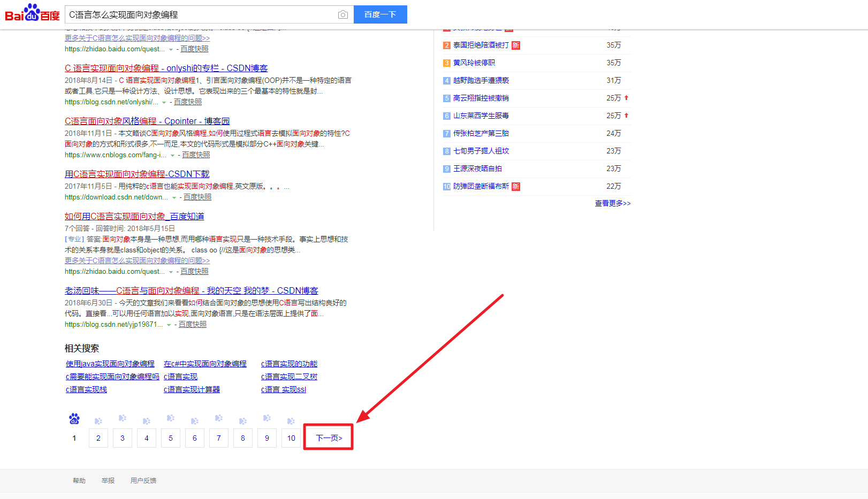Open result C语言面向对象风格编程 - Cpointer 博客园
Image resolution: width=868 pixels, height=499 pixels.
click(x=147, y=121)
